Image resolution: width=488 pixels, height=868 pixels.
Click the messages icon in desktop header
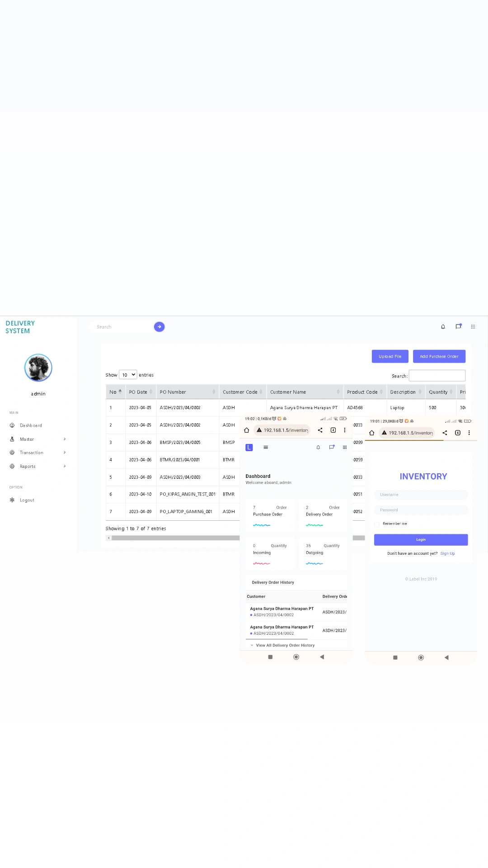pos(458,326)
